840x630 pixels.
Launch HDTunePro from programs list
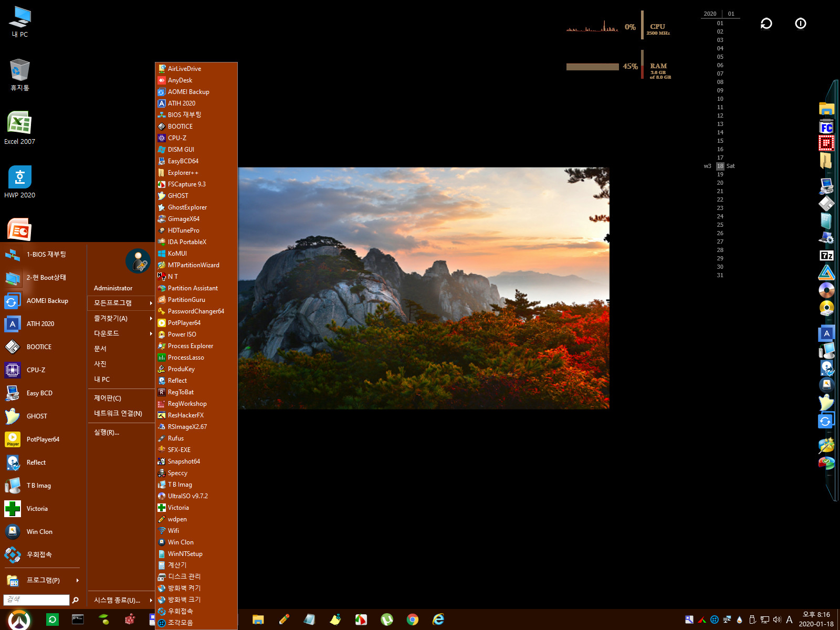click(x=196, y=230)
